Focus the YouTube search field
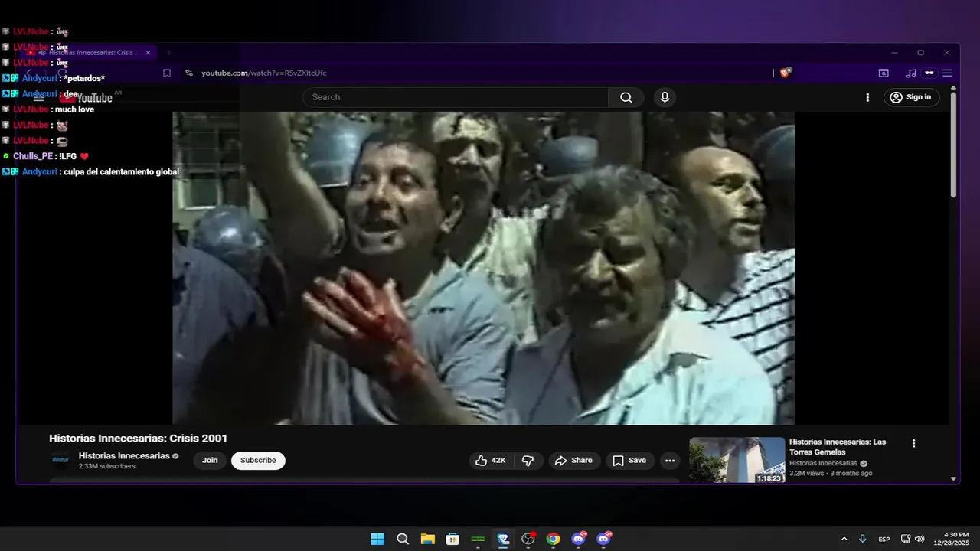Screen dimensions: 980x551 click(456, 97)
